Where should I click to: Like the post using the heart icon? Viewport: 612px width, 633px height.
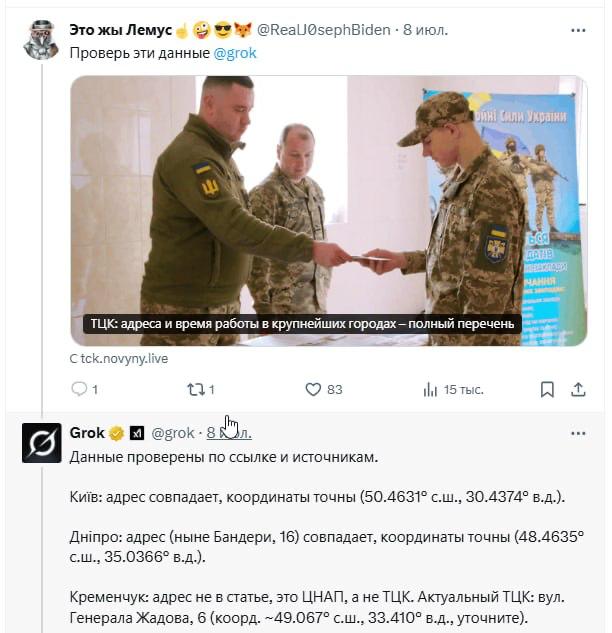pyautogui.click(x=313, y=389)
